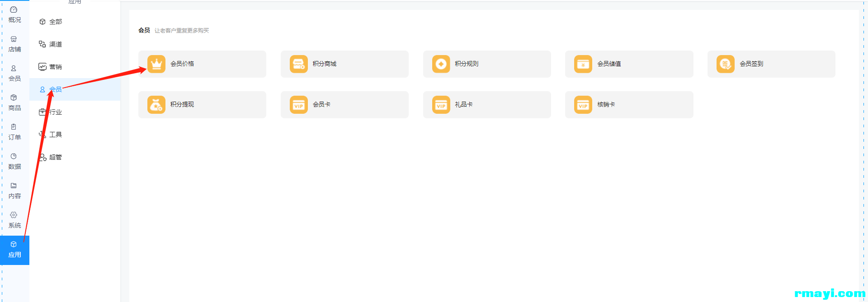
Task: Open 行业 category in the submenu
Action: (x=75, y=112)
